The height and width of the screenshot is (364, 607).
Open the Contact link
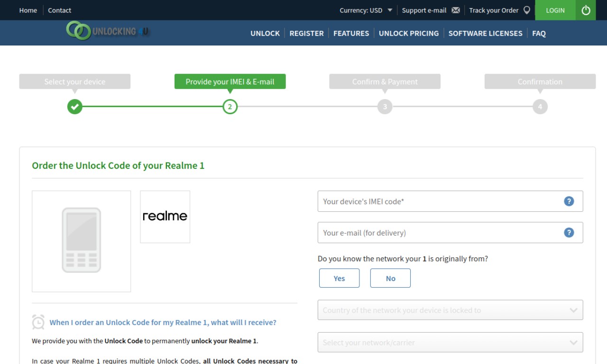pos(59,10)
